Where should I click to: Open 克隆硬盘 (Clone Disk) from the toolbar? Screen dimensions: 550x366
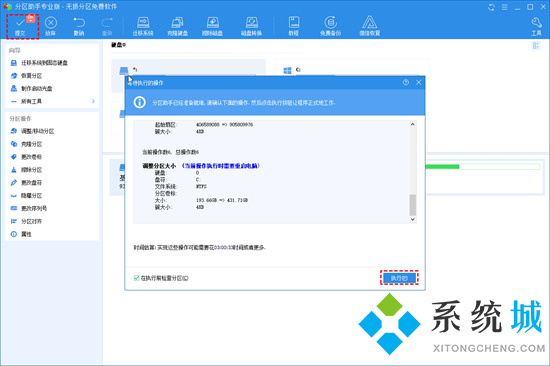[177, 26]
